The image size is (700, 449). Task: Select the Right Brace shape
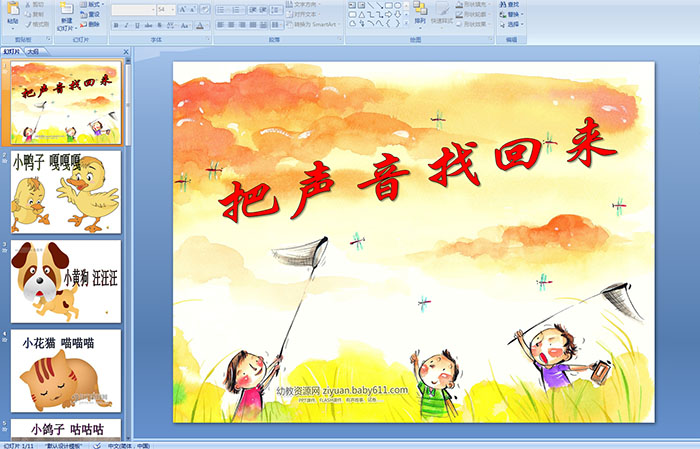397,23
